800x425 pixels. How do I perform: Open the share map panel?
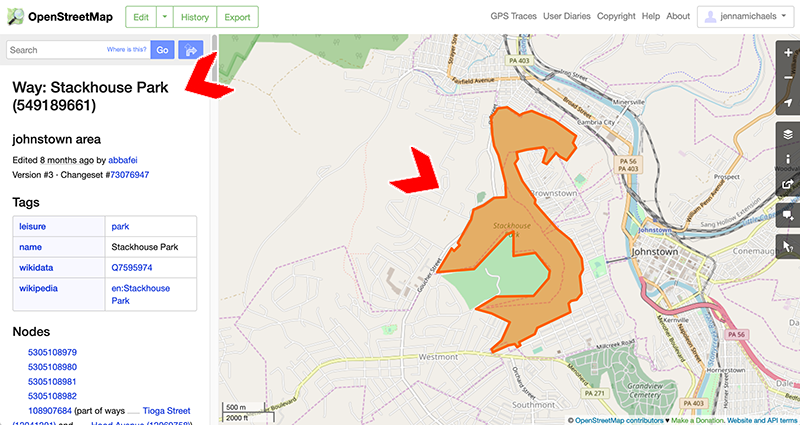pyautogui.click(x=789, y=184)
